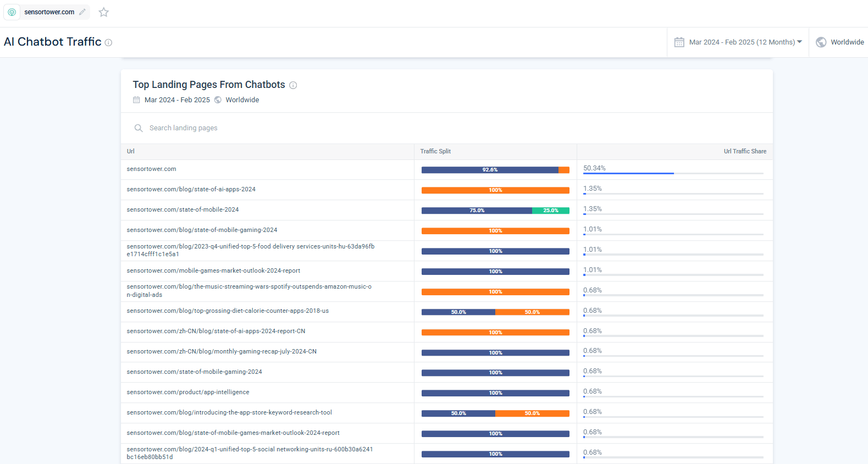Viewport: 868px width, 464px height.
Task: Click the sensortower.com site logo icon
Action: pos(12,12)
